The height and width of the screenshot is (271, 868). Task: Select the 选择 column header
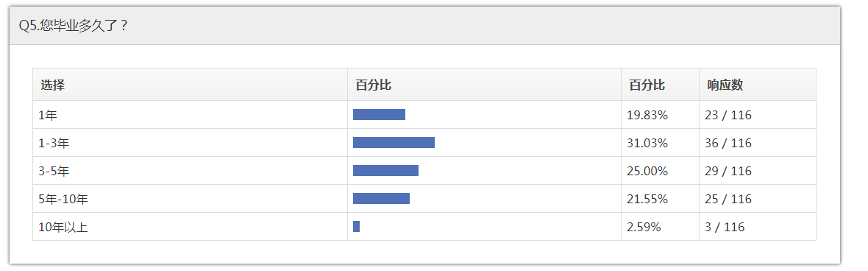point(52,85)
